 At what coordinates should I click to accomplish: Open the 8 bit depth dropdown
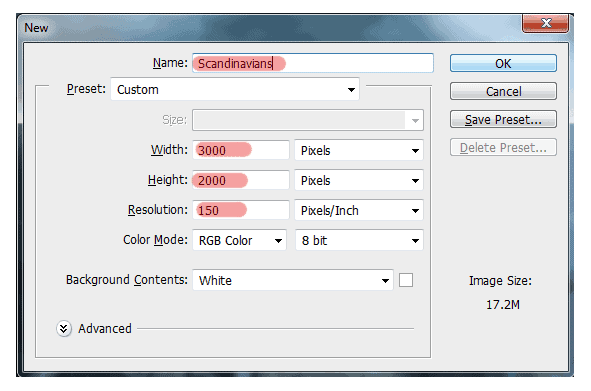point(359,240)
